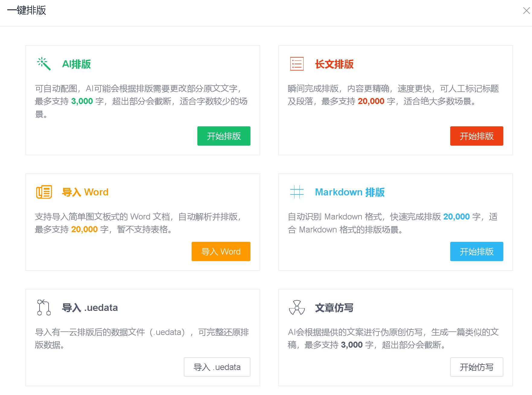This screenshot has height=395, width=532.
Task: Start Markdown 排版 with the blue button
Action: [x=476, y=251]
